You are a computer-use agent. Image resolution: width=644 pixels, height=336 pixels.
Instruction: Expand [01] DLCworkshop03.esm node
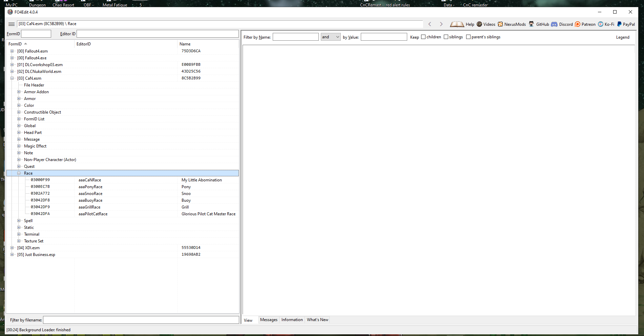click(x=12, y=65)
